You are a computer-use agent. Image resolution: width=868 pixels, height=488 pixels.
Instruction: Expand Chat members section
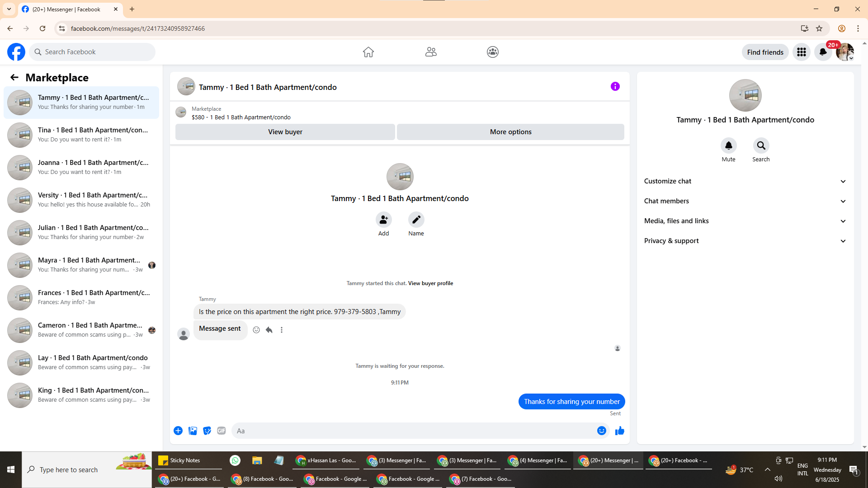click(745, 201)
